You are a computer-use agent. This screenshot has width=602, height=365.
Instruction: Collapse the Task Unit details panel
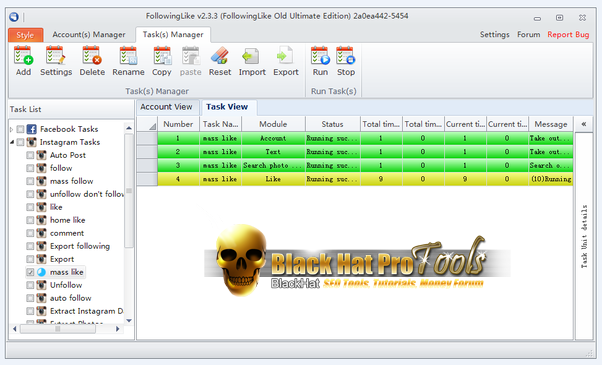coord(584,124)
